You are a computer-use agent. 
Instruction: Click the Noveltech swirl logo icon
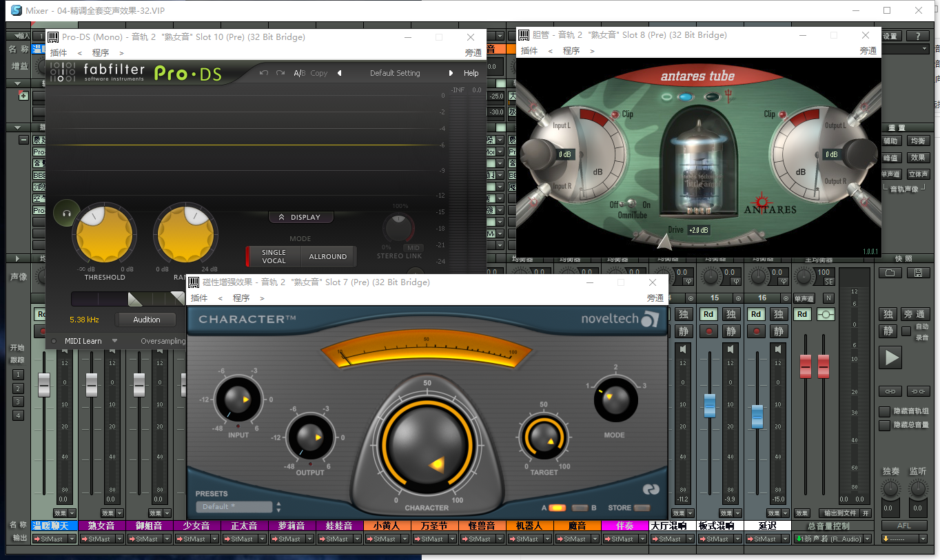click(x=650, y=319)
